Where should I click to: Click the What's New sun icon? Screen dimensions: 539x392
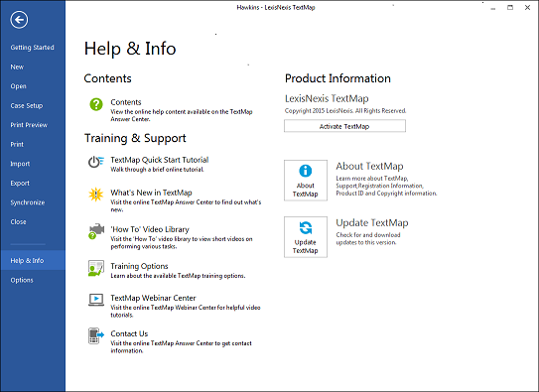(96, 195)
